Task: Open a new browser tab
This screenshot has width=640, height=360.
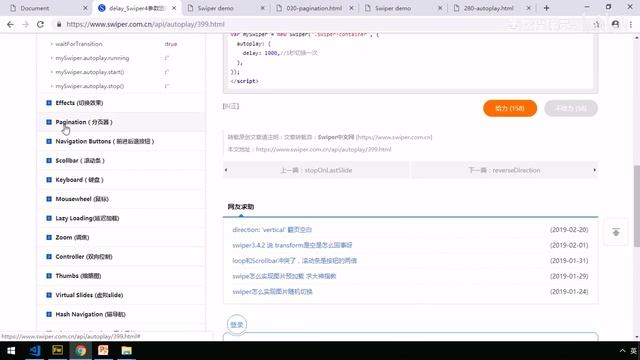Action: click(x=546, y=8)
